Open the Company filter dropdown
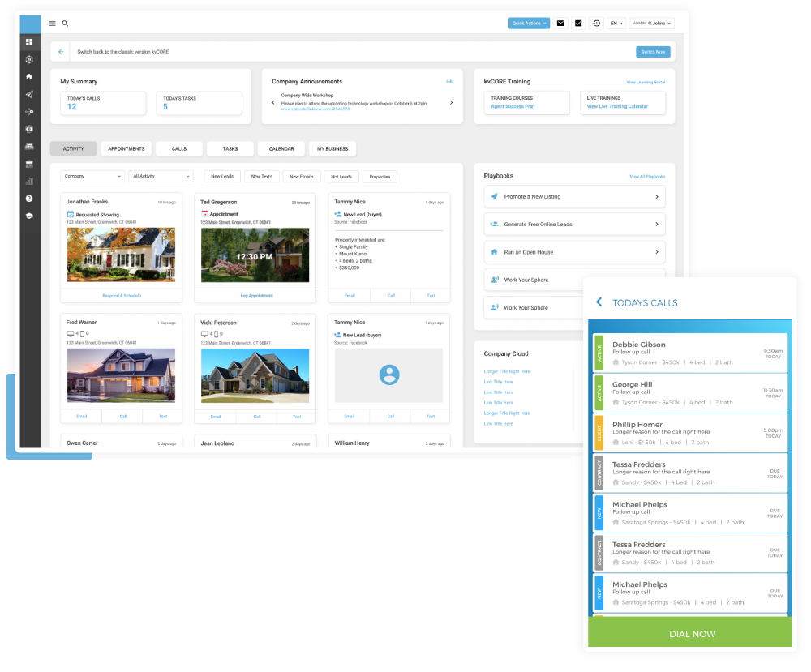Screen dimensions: 811x672 [x=92, y=176]
